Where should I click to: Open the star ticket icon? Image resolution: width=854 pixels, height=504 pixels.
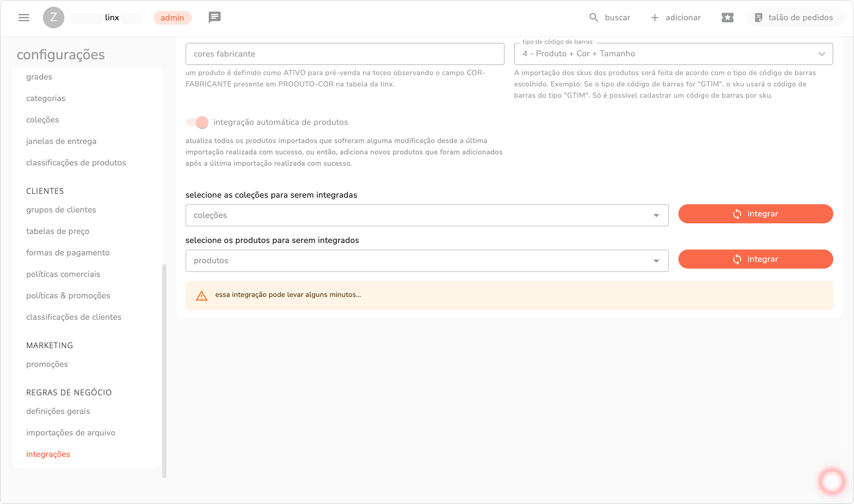727,17
